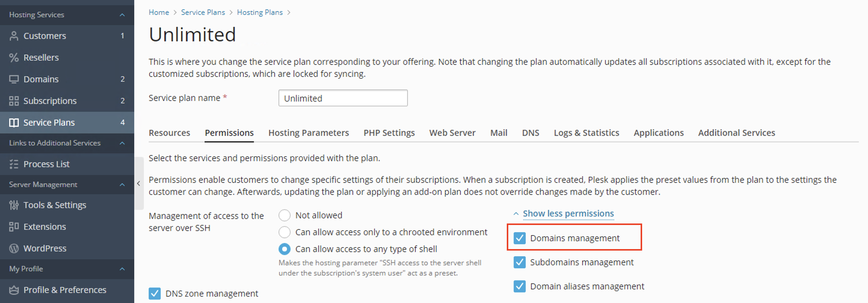The height and width of the screenshot is (303, 868).
Task: Click the Extensions icon in sidebar
Action: click(14, 227)
